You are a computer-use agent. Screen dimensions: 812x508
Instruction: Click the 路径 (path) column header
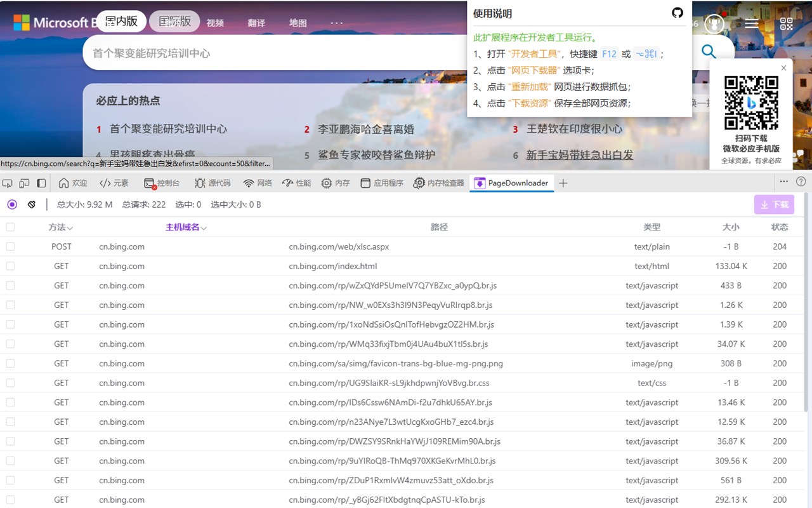coord(439,227)
